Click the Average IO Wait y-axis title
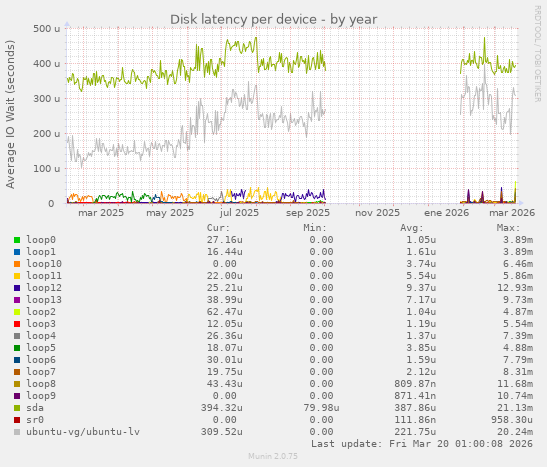Screen dimensions: 547x467 tap(11, 114)
